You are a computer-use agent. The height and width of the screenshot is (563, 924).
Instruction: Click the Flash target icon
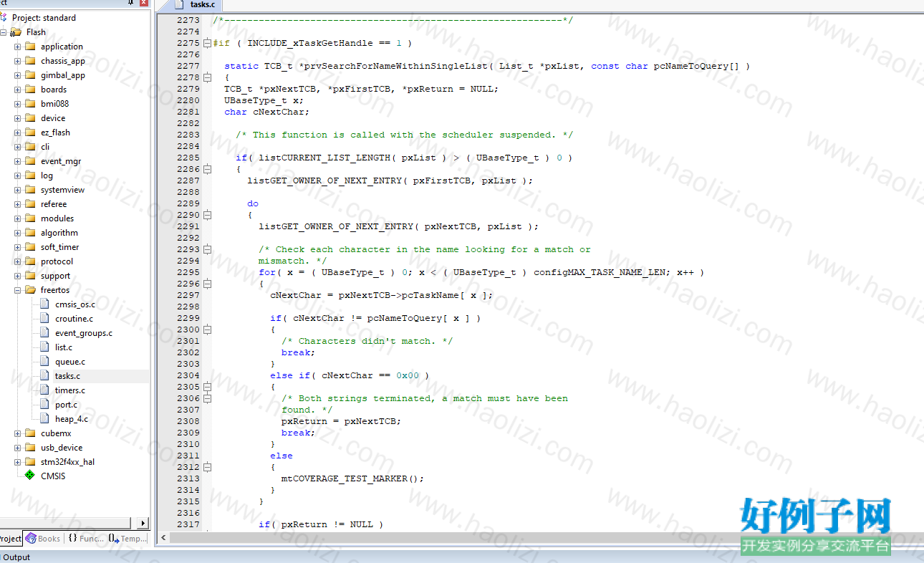coord(16,32)
